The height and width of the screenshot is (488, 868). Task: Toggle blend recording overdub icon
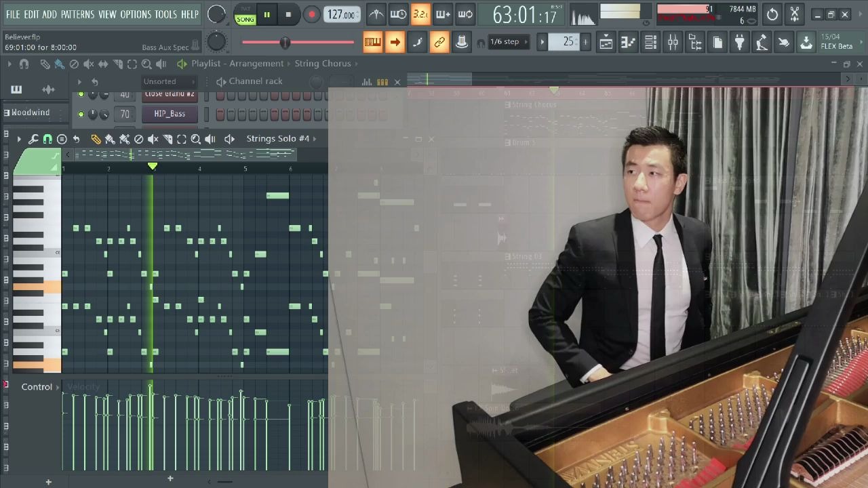point(443,14)
